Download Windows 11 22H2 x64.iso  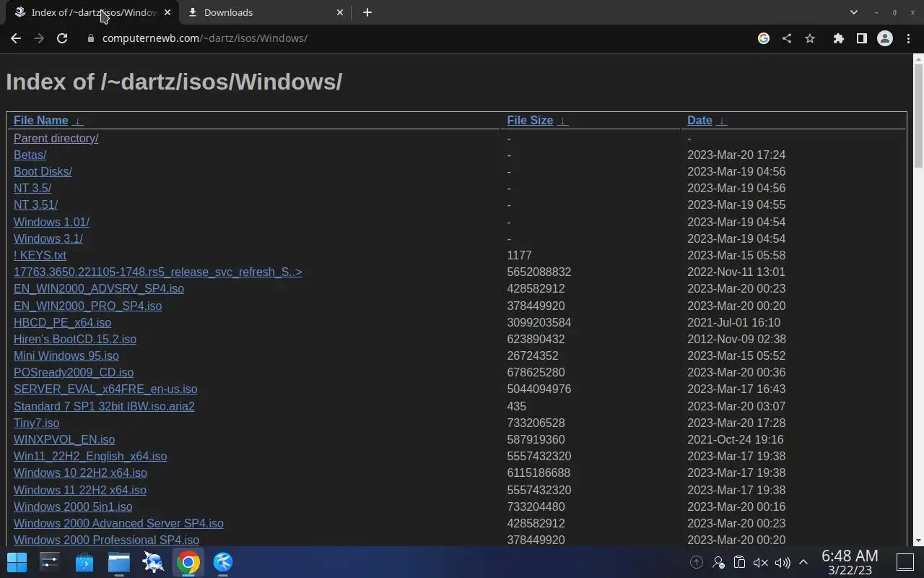coord(80,490)
